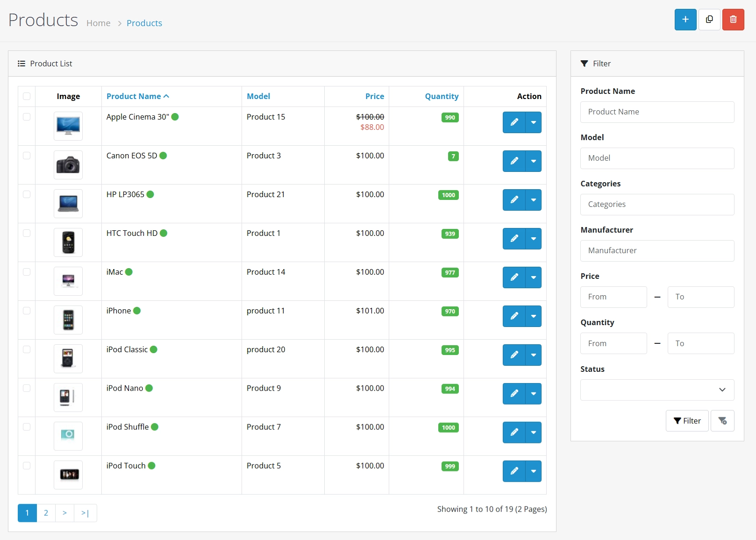Click the pencil icon for iPhone

click(x=514, y=316)
